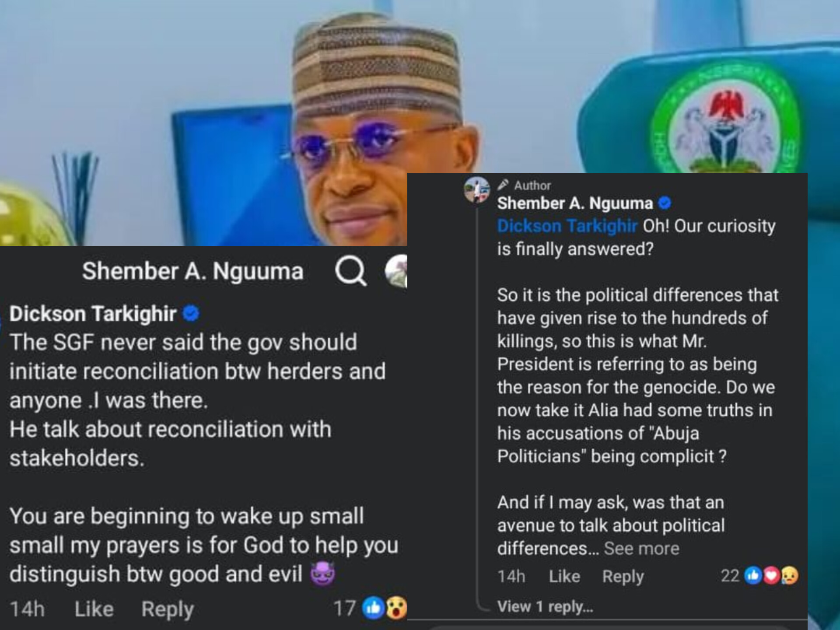The width and height of the screenshot is (840, 630).
Task: Click the Author pencil icon
Action: (x=503, y=185)
